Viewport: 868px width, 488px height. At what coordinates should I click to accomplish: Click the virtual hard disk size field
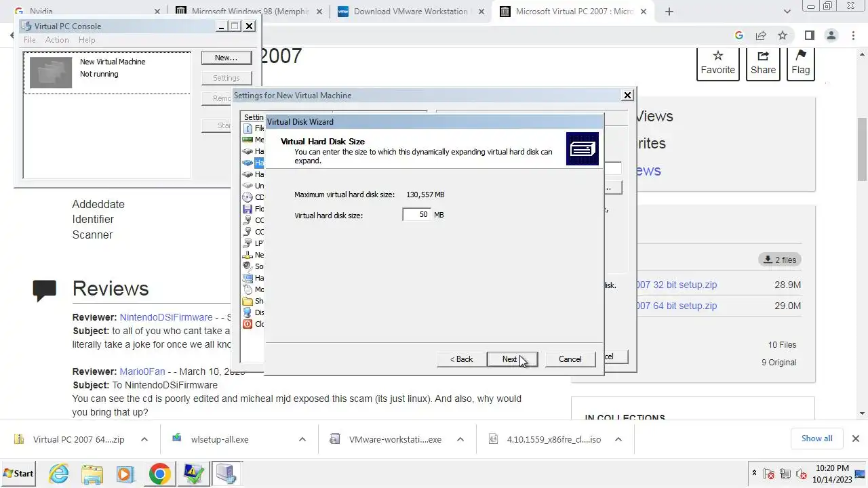(416, 214)
